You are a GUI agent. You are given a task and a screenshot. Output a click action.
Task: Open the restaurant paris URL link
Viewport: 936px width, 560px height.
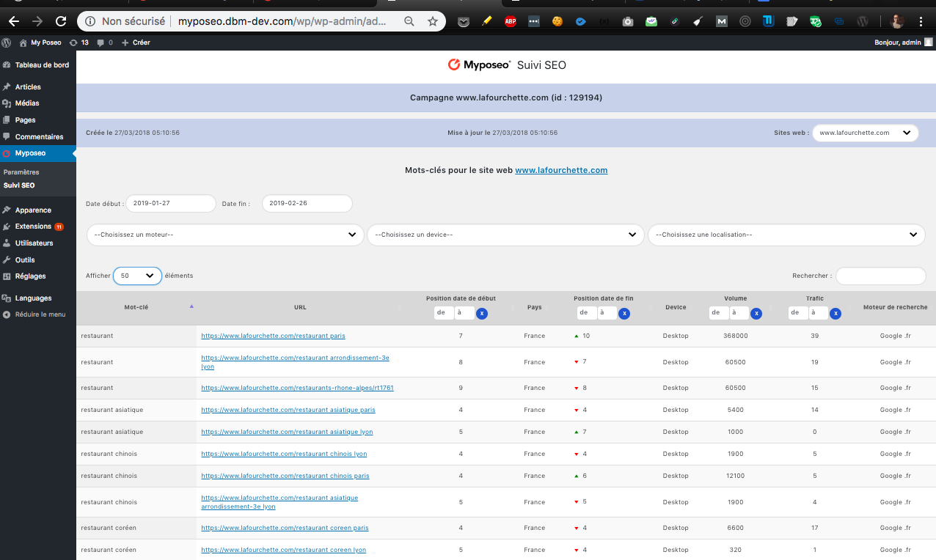273,336
